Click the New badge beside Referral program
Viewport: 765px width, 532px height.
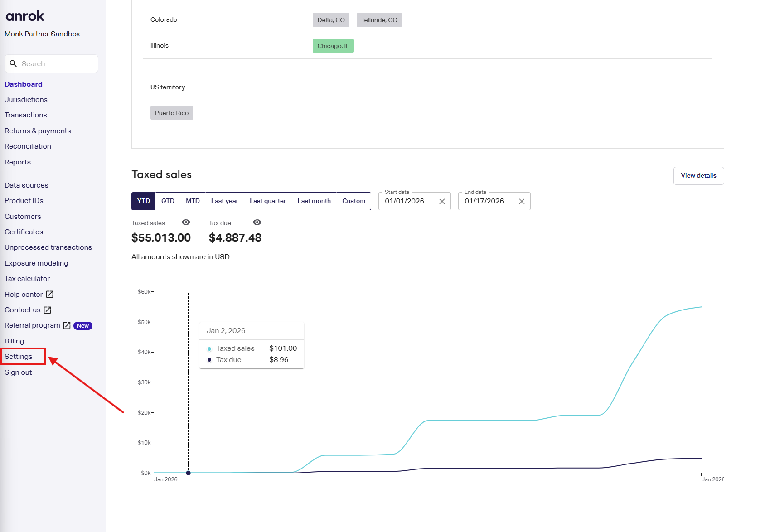[x=83, y=326]
